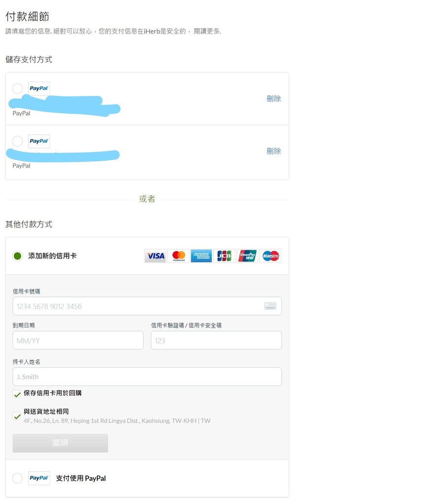Click the second saved PayPal logo
This screenshot has height=504, width=425.
pyautogui.click(x=39, y=141)
